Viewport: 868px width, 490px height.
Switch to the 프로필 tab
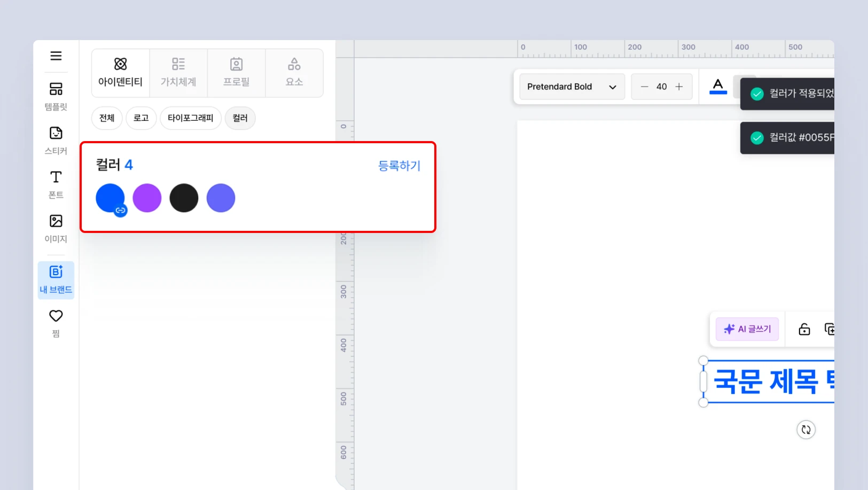pyautogui.click(x=237, y=73)
